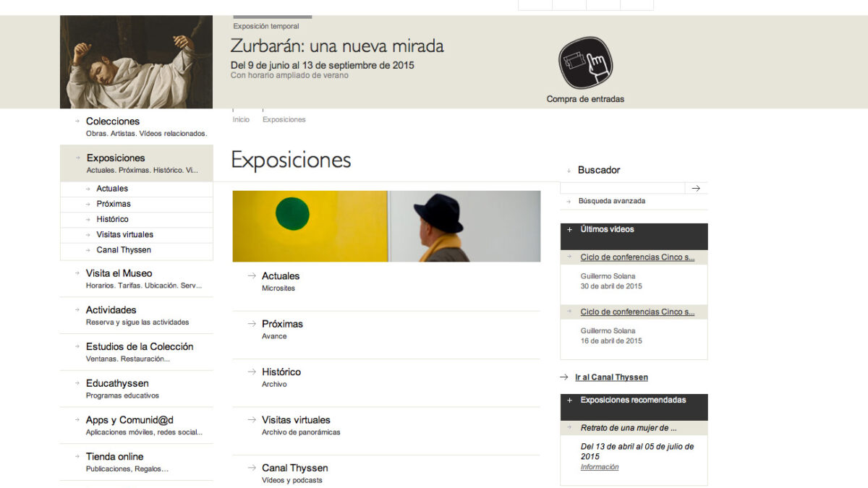
Task: Select Histórico in the sidebar submenu
Action: [112, 219]
